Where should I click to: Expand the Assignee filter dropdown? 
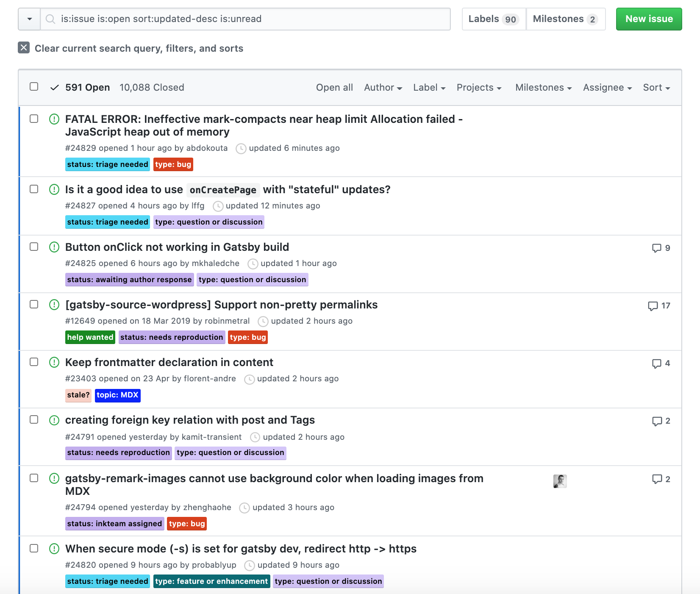[x=608, y=88]
